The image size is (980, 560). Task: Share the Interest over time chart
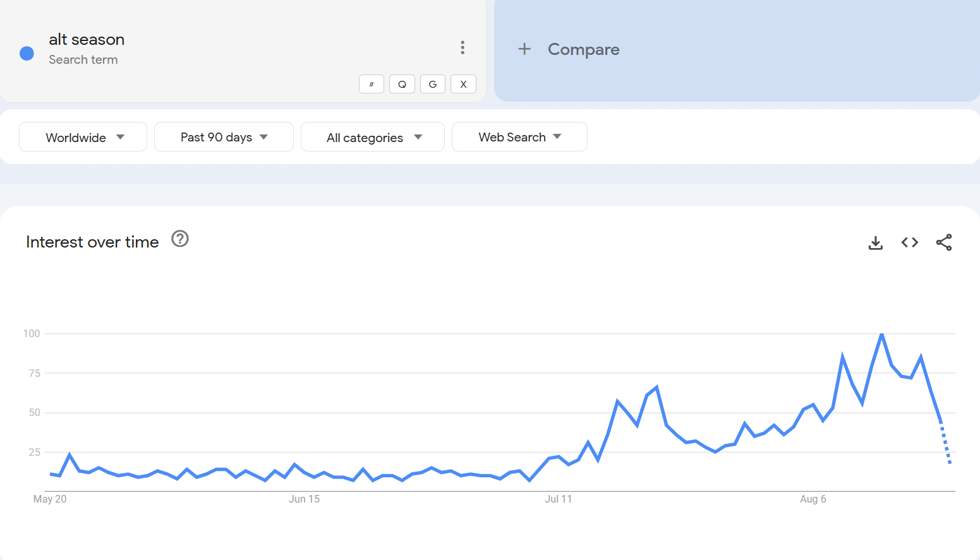pos(943,242)
